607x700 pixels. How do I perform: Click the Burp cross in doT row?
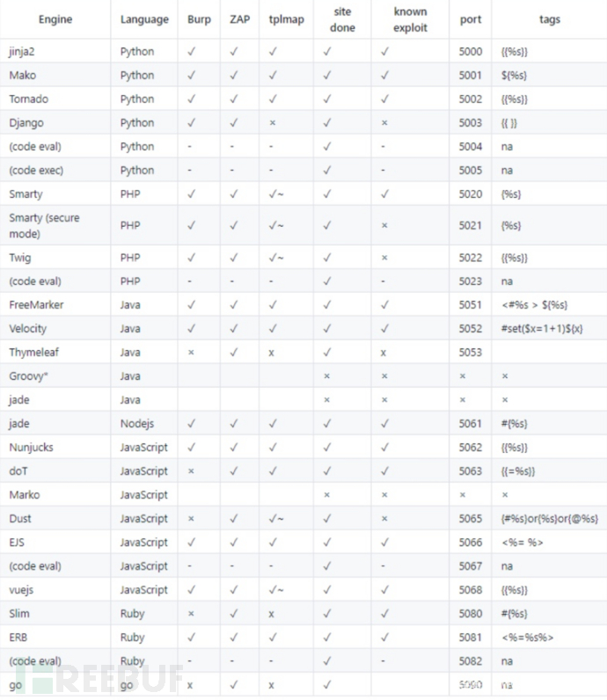pyautogui.click(x=192, y=471)
